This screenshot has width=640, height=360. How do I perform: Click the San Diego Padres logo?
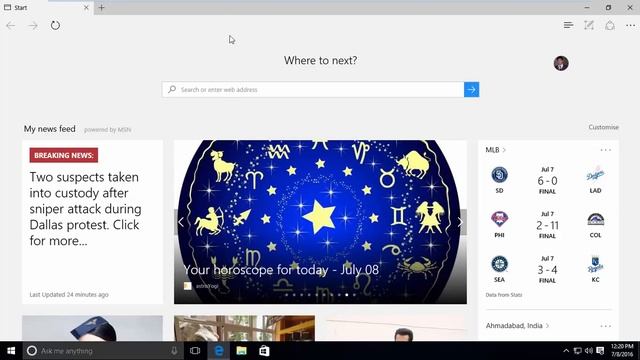(x=499, y=175)
